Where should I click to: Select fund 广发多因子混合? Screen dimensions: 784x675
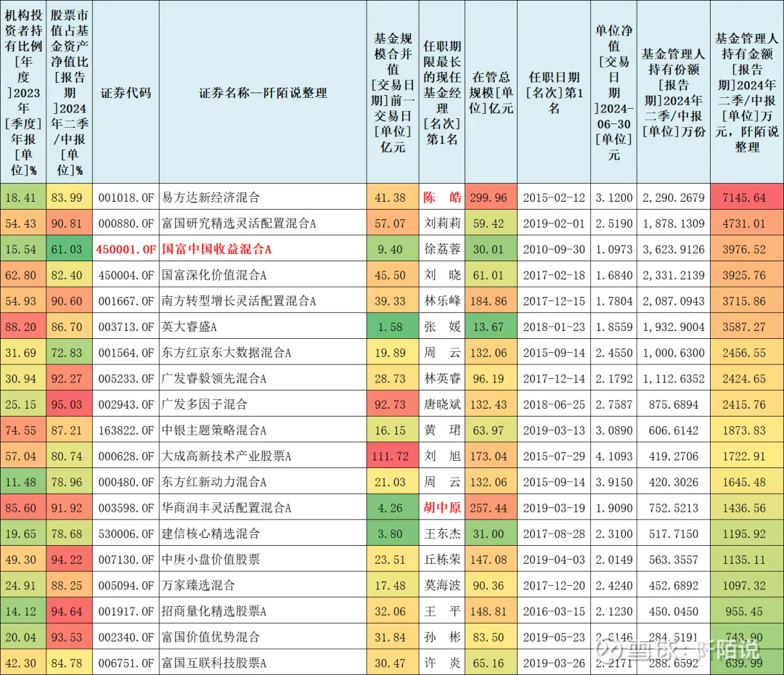[x=205, y=404]
